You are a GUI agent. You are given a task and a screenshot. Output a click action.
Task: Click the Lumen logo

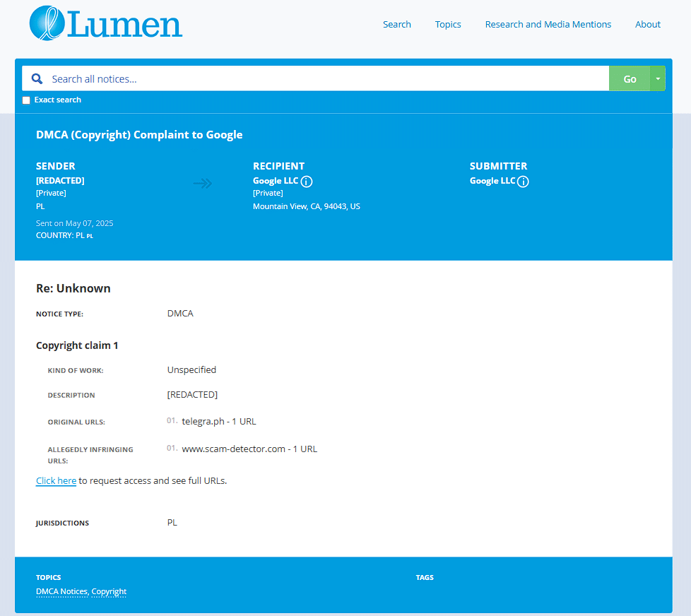coord(106,23)
